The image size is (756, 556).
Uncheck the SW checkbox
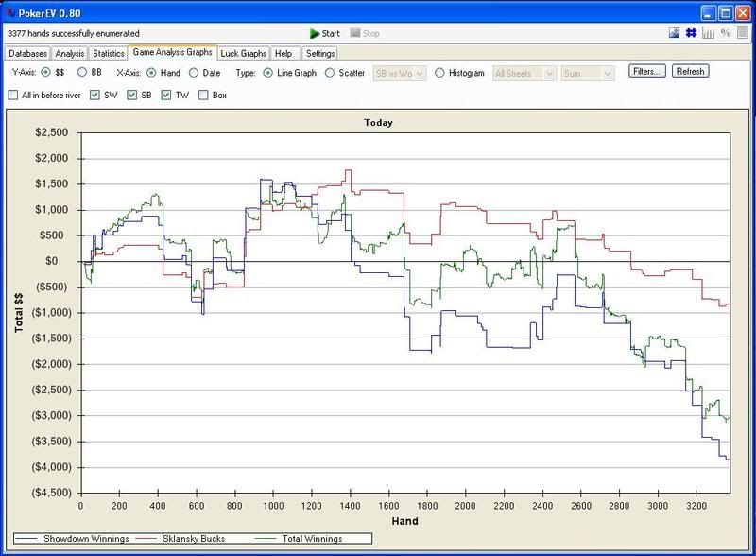point(95,96)
